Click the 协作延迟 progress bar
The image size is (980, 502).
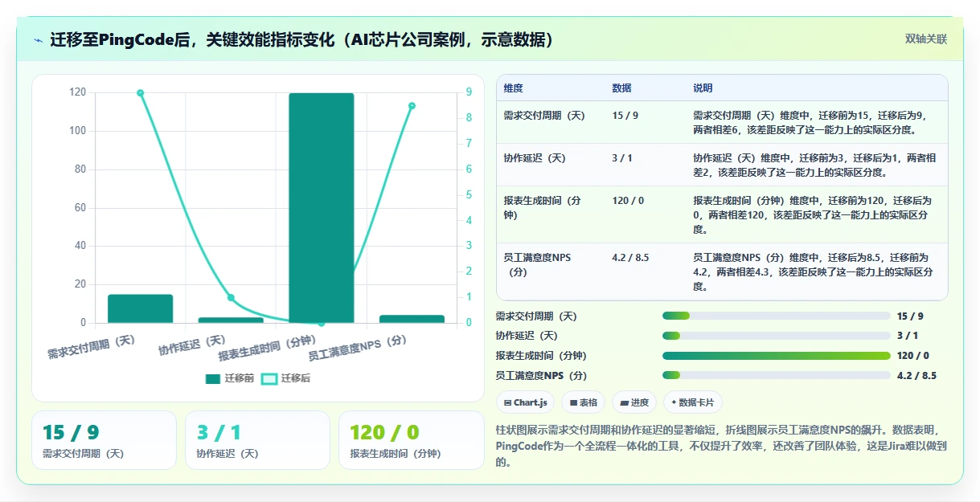point(777,336)
